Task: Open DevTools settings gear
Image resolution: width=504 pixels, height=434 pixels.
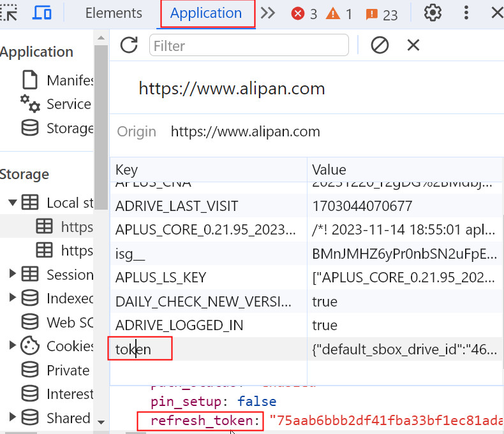Action: coord(433,13)
